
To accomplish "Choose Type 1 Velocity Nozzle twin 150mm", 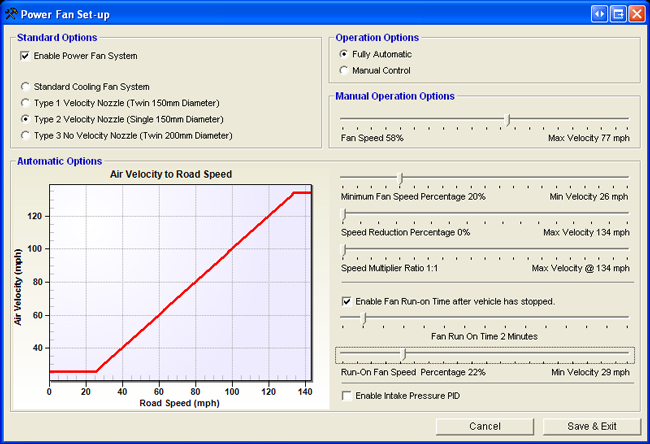I will coord(26,103).
